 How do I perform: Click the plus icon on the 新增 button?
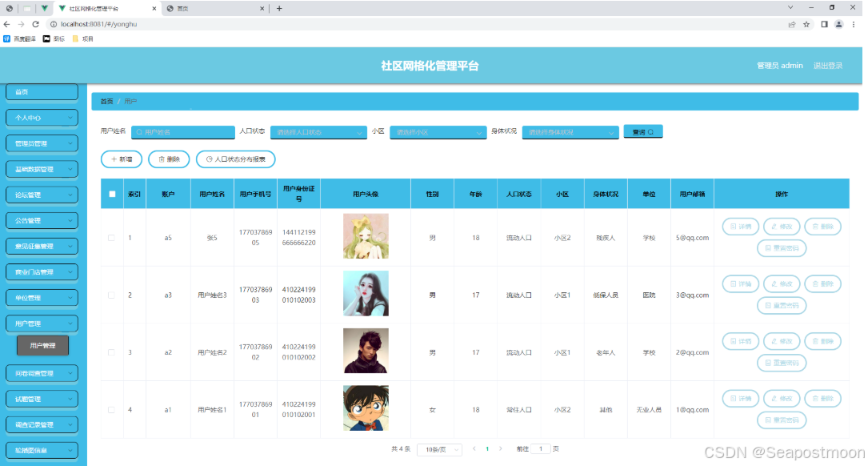coord(114,159)
